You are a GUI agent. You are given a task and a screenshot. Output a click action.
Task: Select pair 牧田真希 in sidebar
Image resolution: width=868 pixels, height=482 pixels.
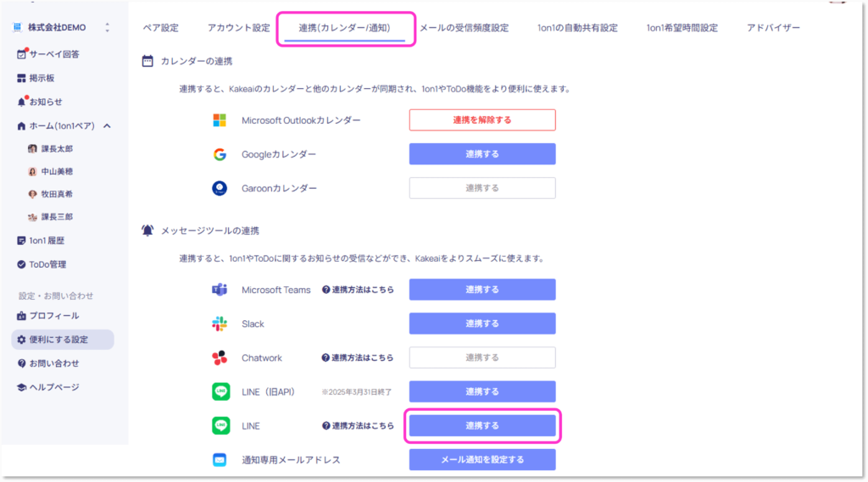[x=57, y=194]
